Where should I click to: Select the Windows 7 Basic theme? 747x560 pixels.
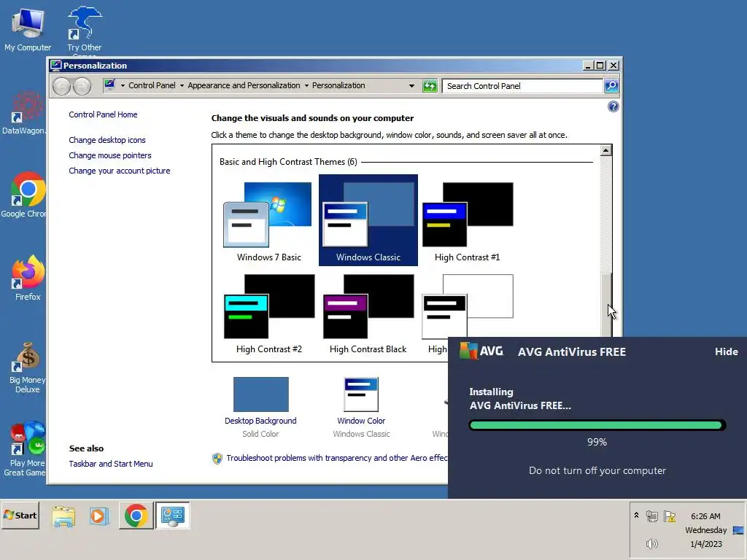268,220
